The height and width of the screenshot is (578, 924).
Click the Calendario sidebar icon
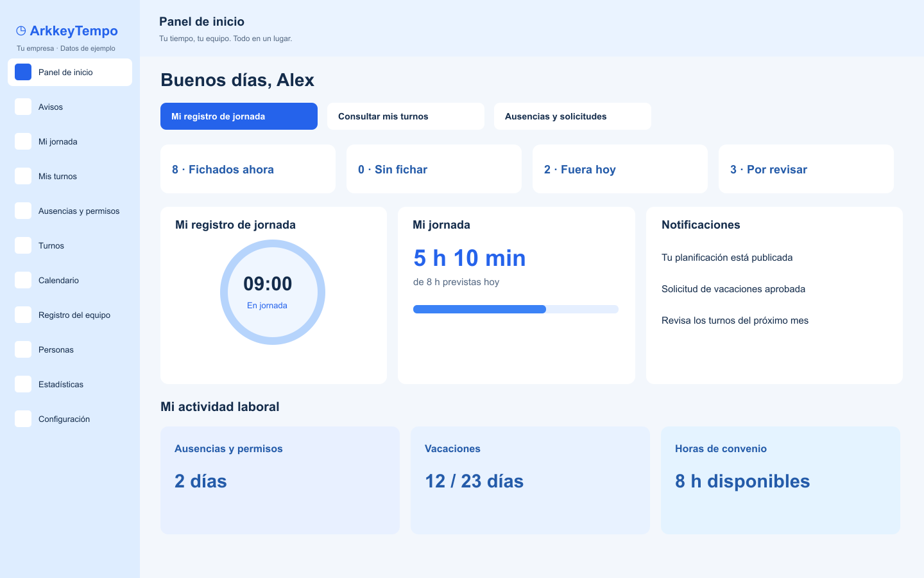[23, 280]
